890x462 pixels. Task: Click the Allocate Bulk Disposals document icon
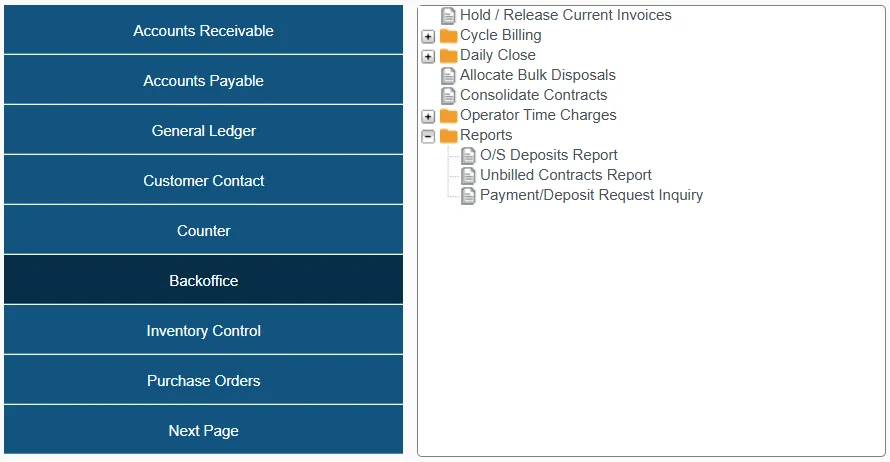(448, 75)
